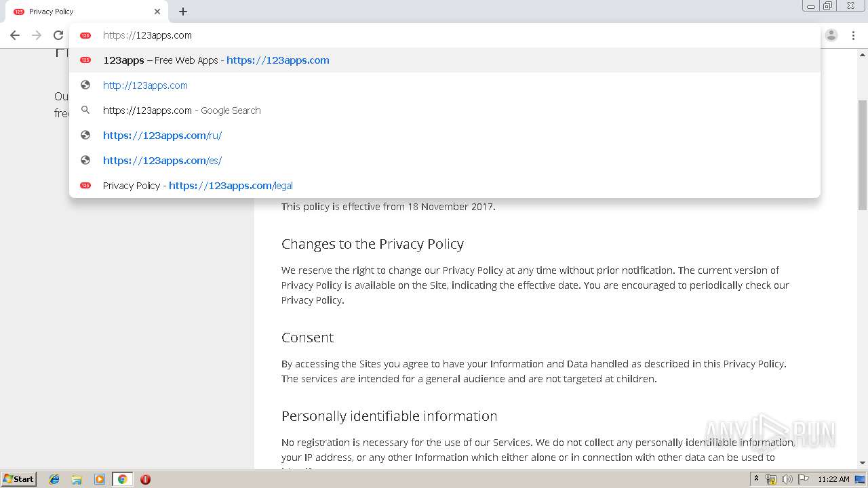
Task: Open the Privacy Policy 123apps.com/legal suggestion
Action: (197, 186)
